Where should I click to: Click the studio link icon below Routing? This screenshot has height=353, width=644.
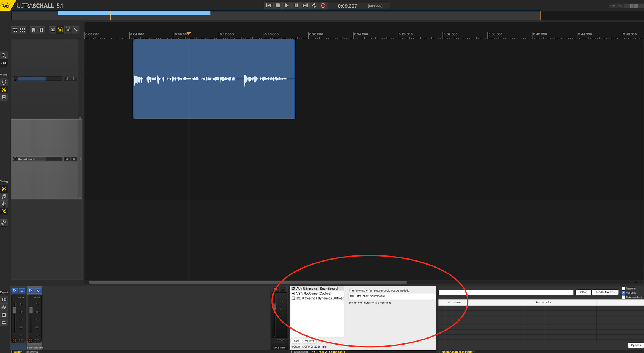4,223
